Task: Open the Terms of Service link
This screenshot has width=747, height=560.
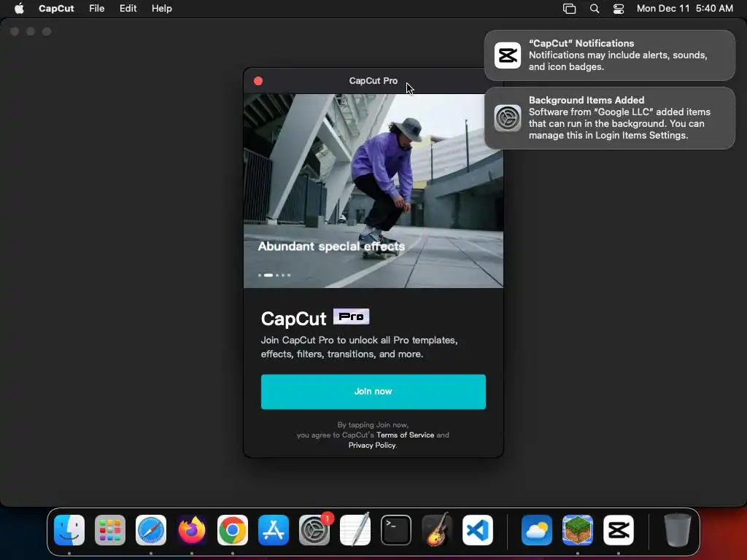Action: pyautogui.click(x=405, y=435)
